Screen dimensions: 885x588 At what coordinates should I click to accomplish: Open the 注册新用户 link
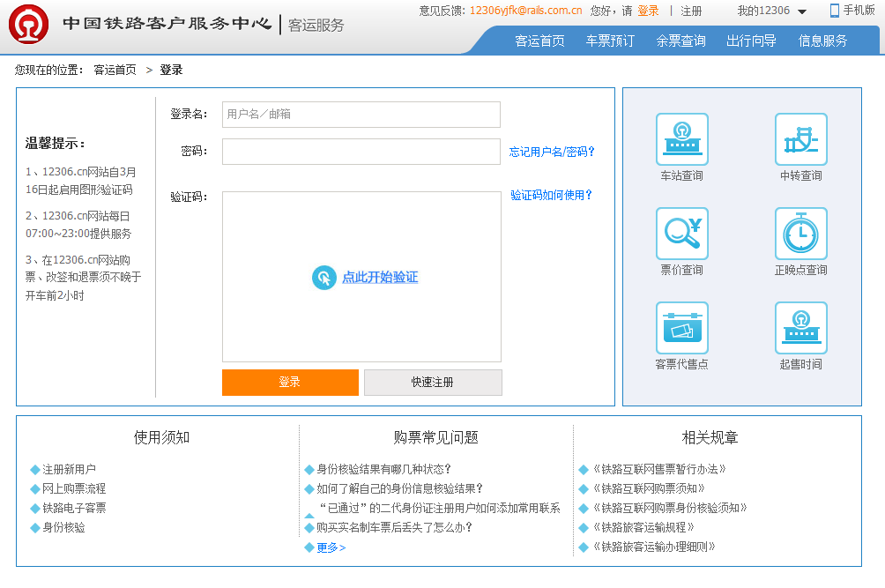tap(69, 470)
